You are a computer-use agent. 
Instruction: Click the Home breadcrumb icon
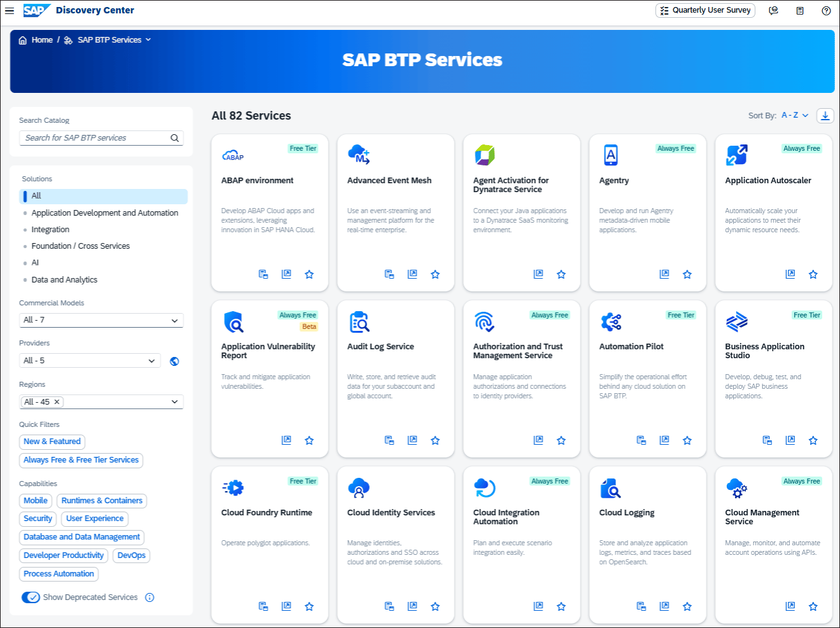point(23,40)
